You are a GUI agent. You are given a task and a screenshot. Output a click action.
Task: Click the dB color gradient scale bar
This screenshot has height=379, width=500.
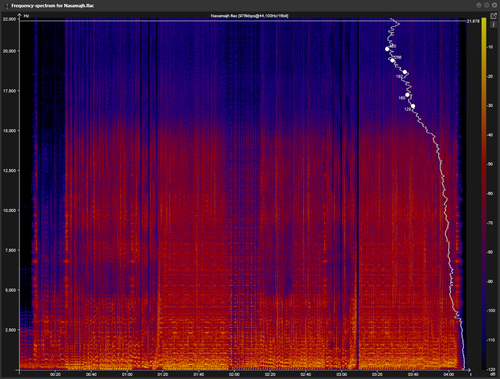pyautogui.click(x=484, y=193)
